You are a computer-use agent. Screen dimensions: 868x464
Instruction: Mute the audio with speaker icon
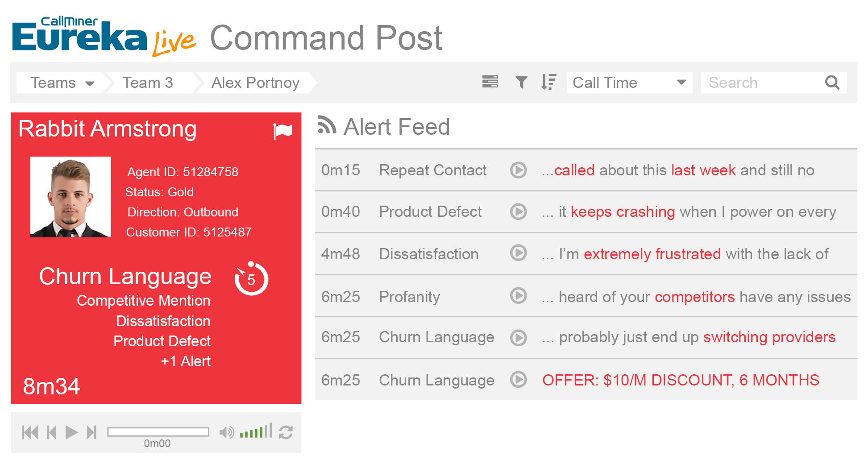click(226, 432)
